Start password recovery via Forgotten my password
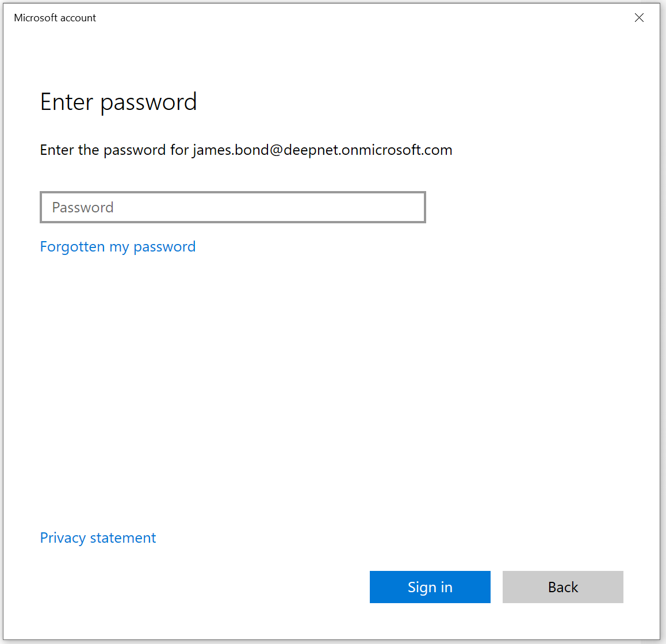Image resolution: width=666 pixels, height=644 pixels. (x=118, y=247)
